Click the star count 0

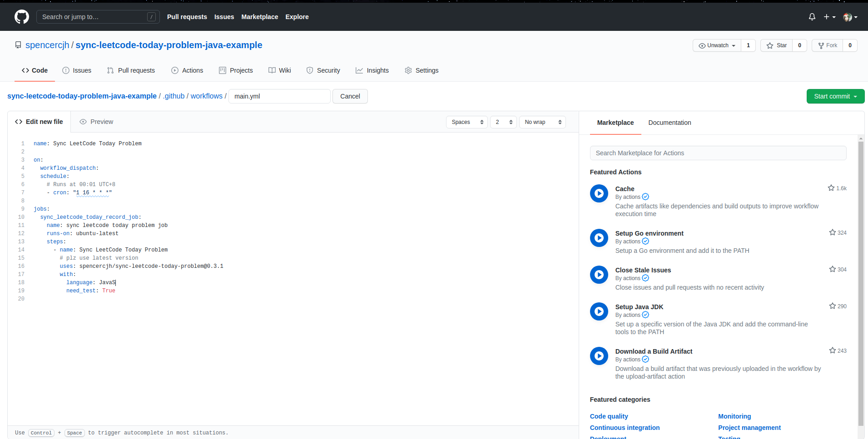coord(800,45)
